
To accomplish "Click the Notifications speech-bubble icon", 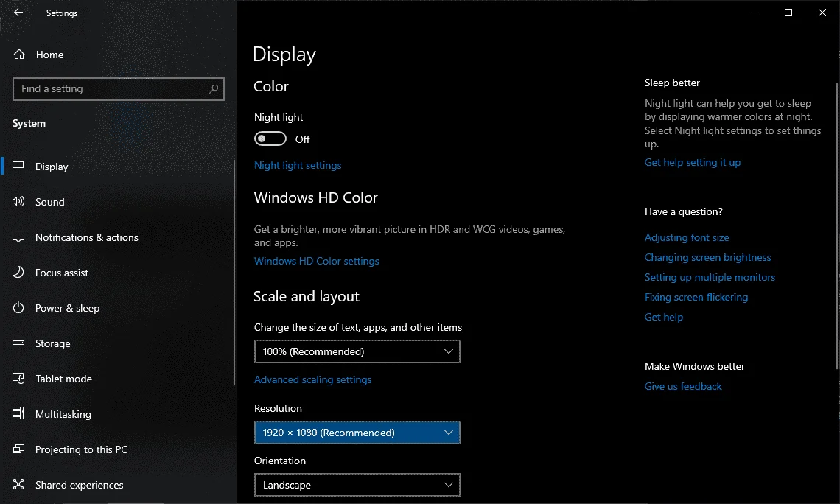I will tap(18, 237).
